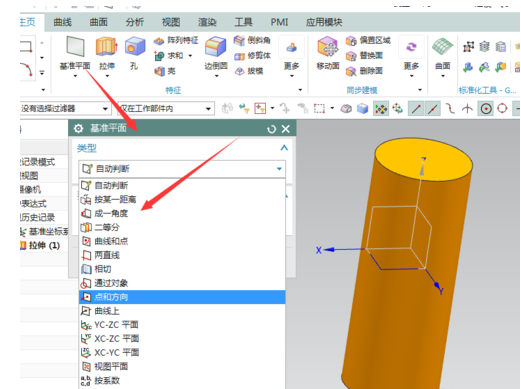The width and height of the screenshot is (521, 389).
Task: Click the Trim Body (修剪体) tool
Action: click(x=252, y=56)
